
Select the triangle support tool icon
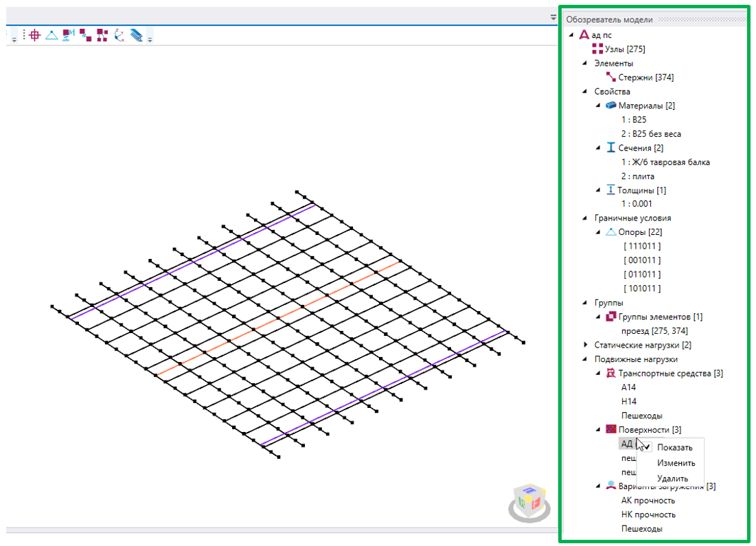(x=51, y=35)
